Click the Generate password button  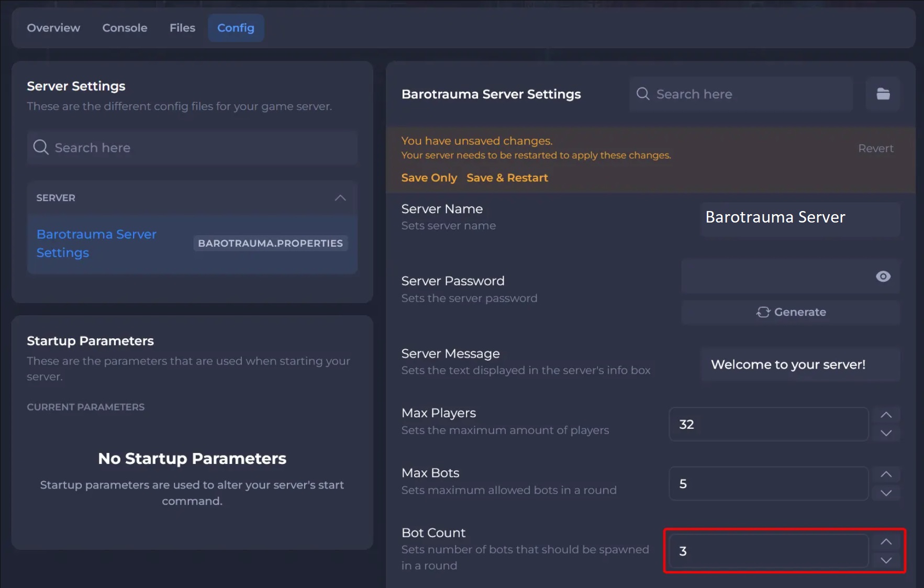click(x=791, y=312)
